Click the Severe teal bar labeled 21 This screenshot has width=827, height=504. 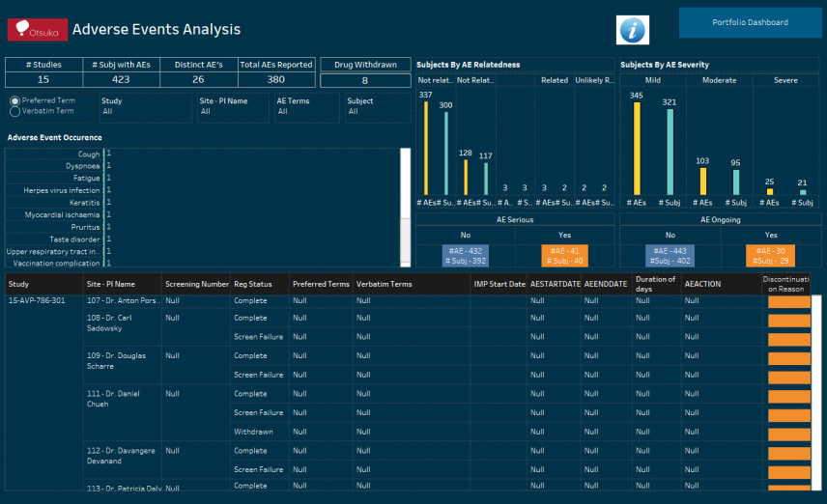tap(803, 192)
